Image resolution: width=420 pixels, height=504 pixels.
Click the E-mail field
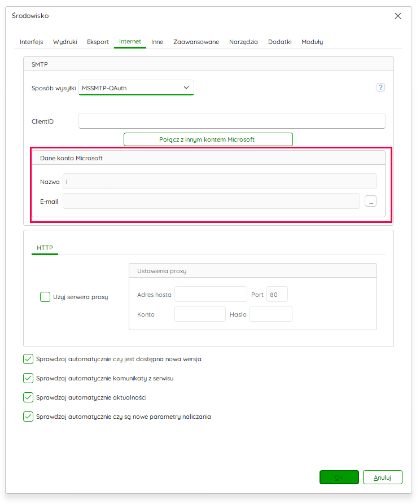click(211, 201)
